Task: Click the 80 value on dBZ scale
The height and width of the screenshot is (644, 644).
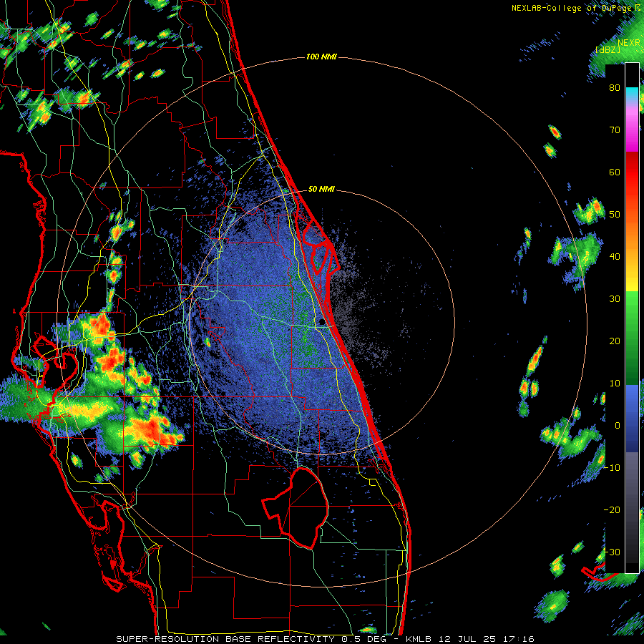Action: 615,88
